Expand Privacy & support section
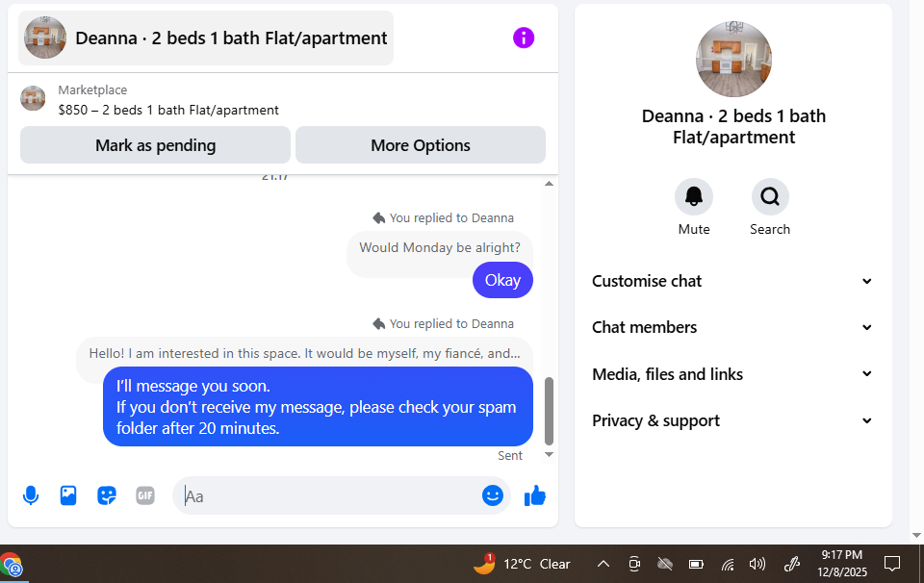This screenshot has width=924, height=583. pyautogui.click(x=731, y=420)
